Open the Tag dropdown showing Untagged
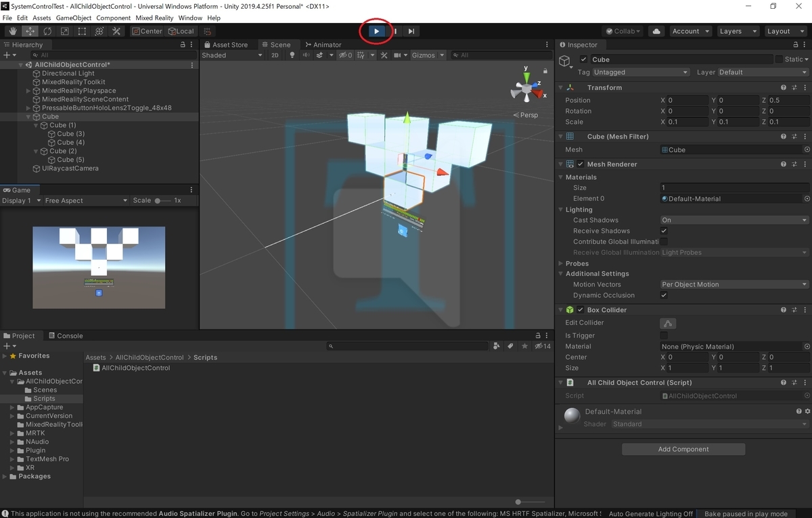Viewport: 812px width, 518px height. point(641,72)
